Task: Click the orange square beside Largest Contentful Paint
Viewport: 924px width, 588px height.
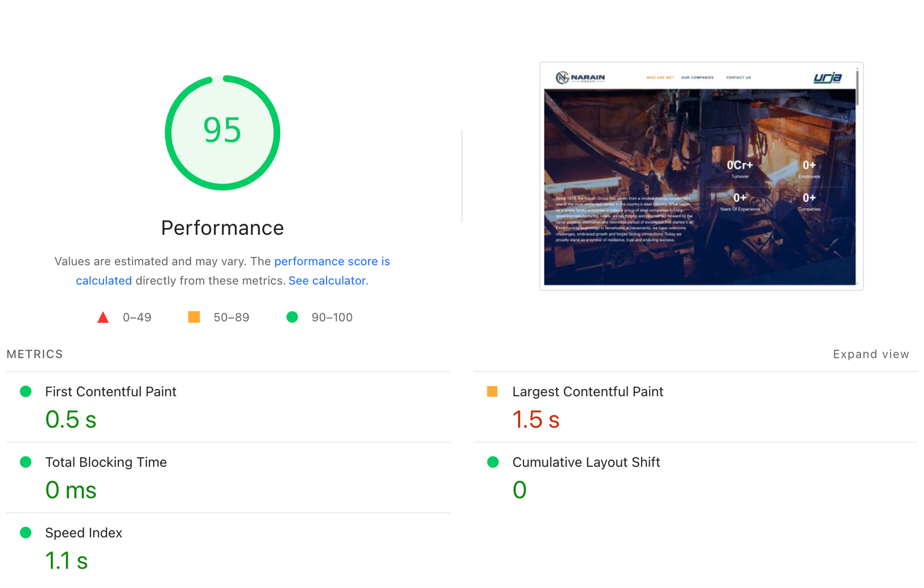Action: [x=492, y=392]
